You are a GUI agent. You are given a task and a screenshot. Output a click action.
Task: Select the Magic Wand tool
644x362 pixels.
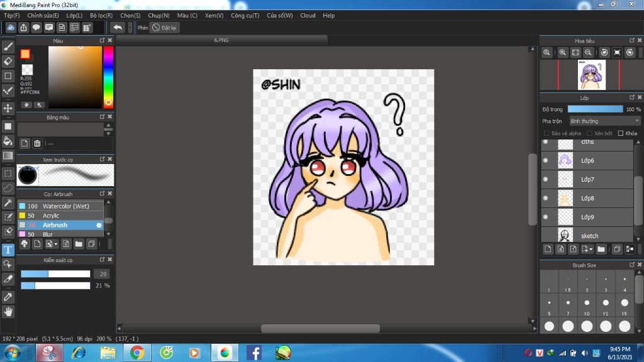[8, 202]
